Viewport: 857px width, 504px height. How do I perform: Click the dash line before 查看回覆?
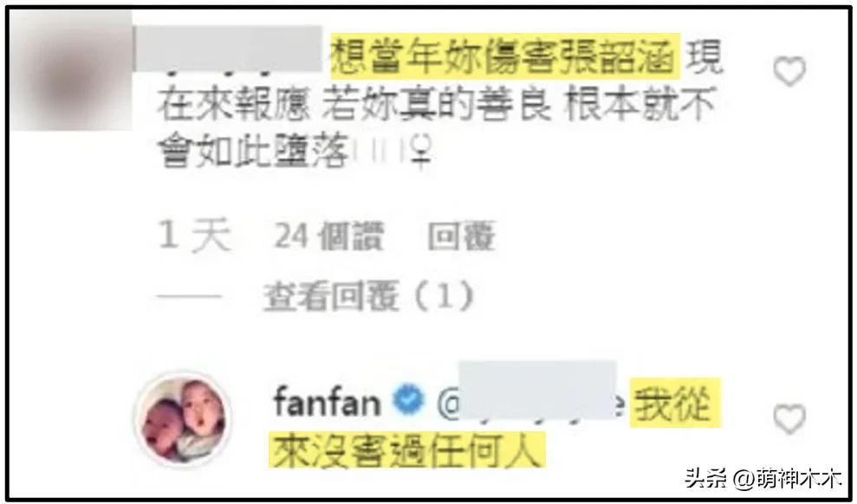[189, 296]
